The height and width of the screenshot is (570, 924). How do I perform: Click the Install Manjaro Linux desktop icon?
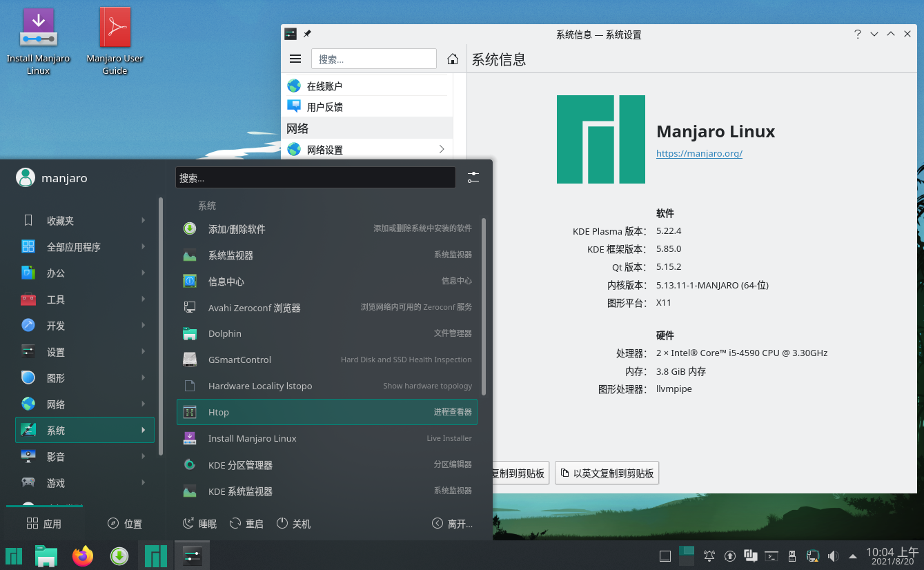39,41
